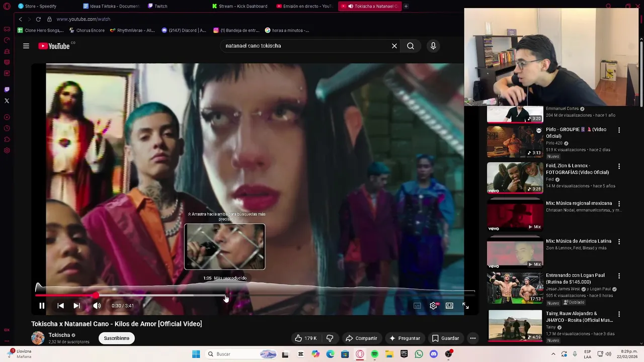Open YouTube guide hamburger menu

tap(26, 46)
